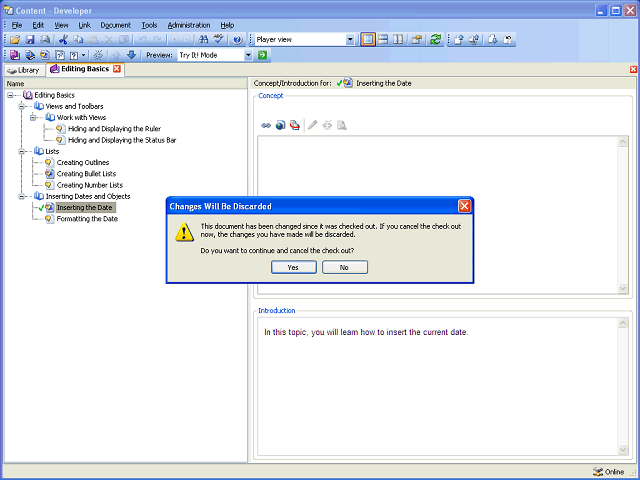This screenshot has height=480, width=640.
Task: Click the Properties pane toolbar icon
Action: click(417, 40)
